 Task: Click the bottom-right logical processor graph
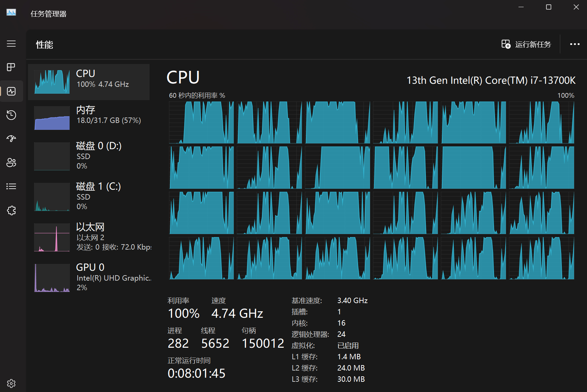point(541,258)
